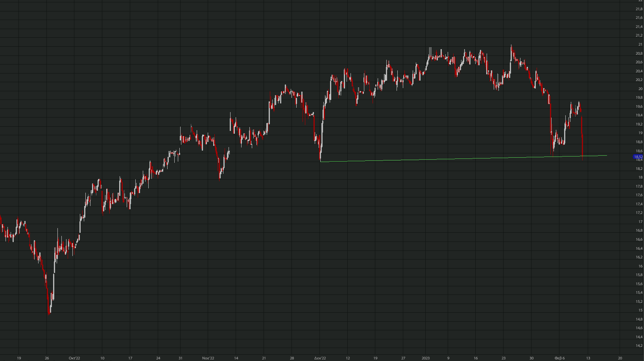Click the 19,4 price axis label
The image size is (644, 361).
pyautogui.click(x=639, y=115)
